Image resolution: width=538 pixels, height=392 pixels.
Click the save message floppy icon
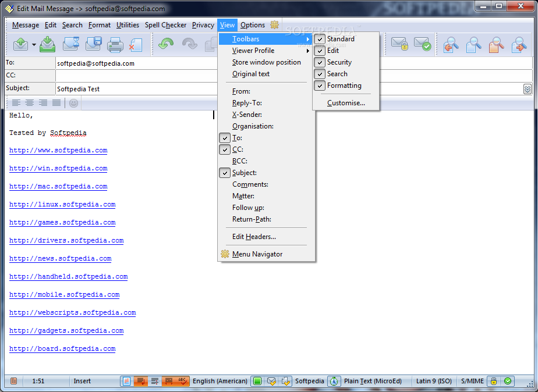[93, 45]
